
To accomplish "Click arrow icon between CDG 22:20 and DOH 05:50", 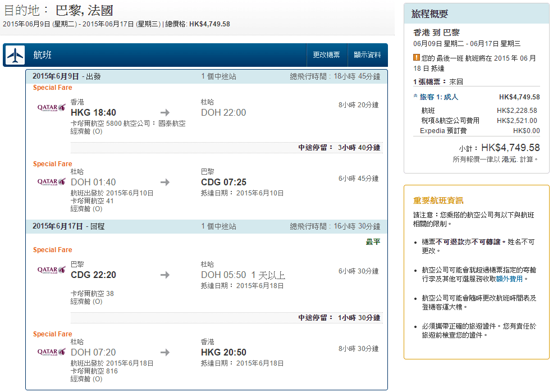I will 165,275.
